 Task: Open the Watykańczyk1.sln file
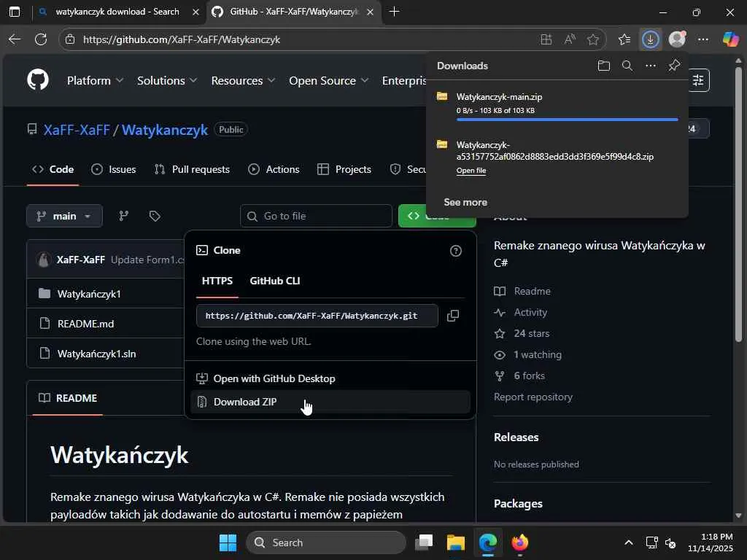coord(97,354)
